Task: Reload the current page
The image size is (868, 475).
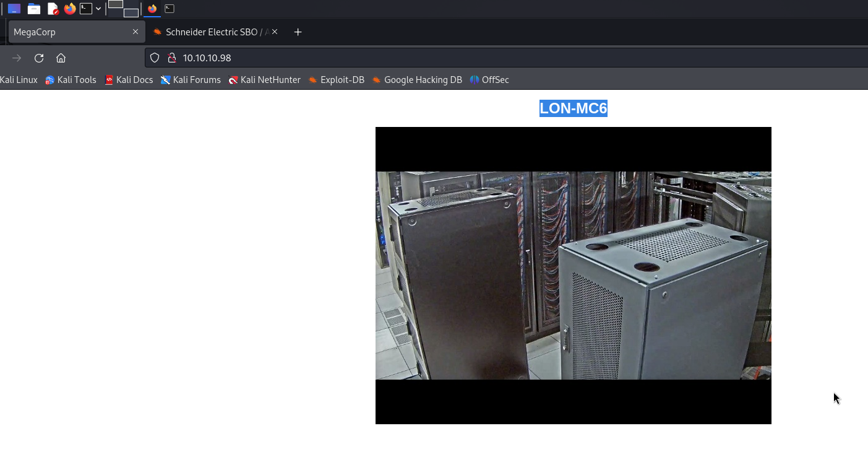Action: point(39,58)
